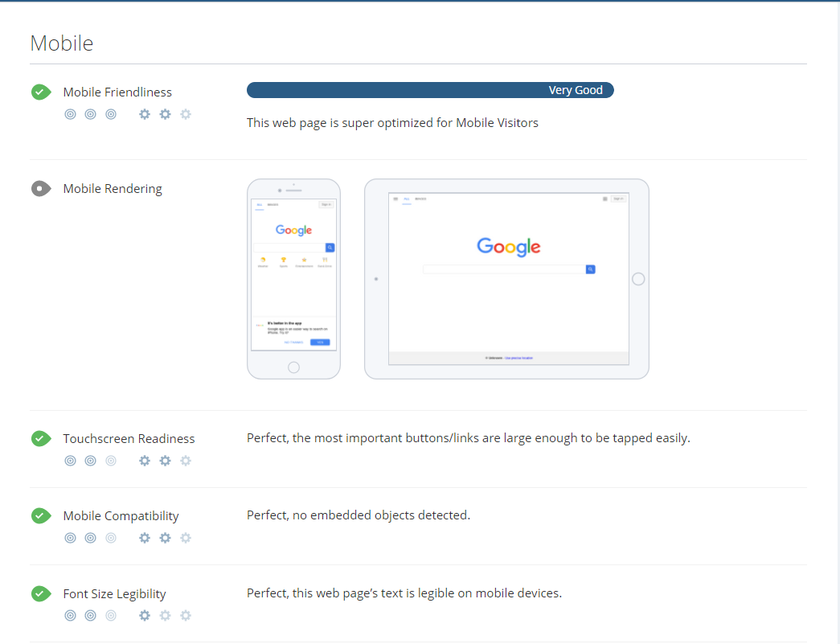Viewport: 840px width, 644px height.
Task: Open the phone rendering preview of Google
Action: pyautogui.click(x=293, y=278)
